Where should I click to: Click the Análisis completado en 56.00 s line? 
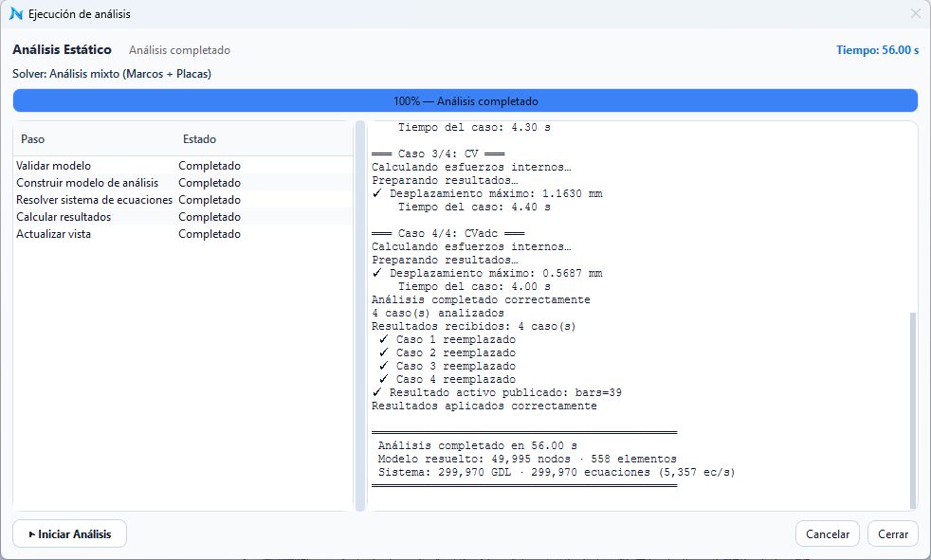(x=478, y=445)
